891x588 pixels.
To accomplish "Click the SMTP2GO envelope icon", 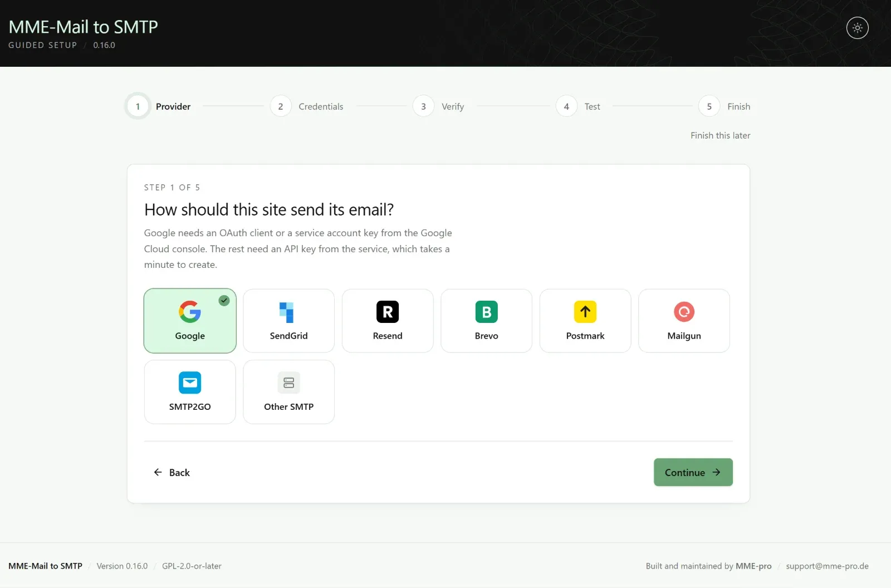I will 190,383.
